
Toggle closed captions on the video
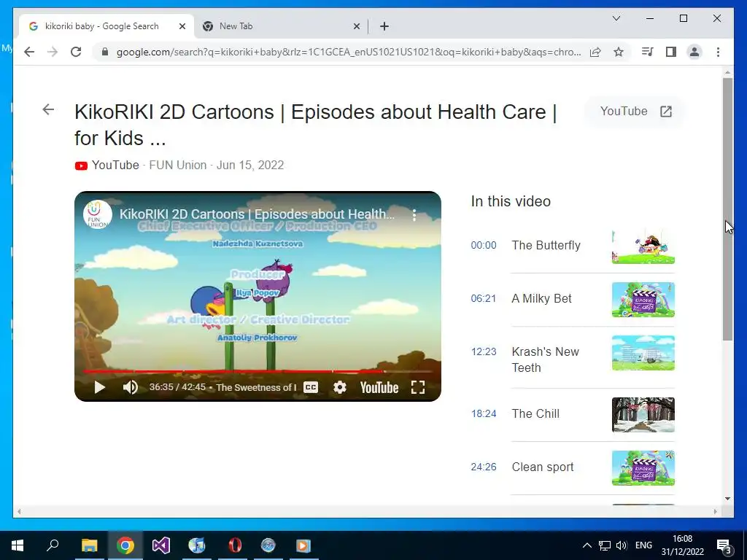[x=311, y=387]
